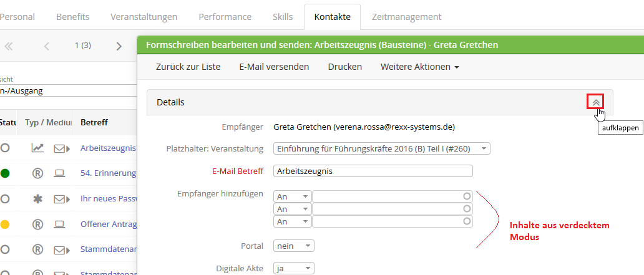
Task: Click Zurück zur Liste button
Action: pos(188,67)
